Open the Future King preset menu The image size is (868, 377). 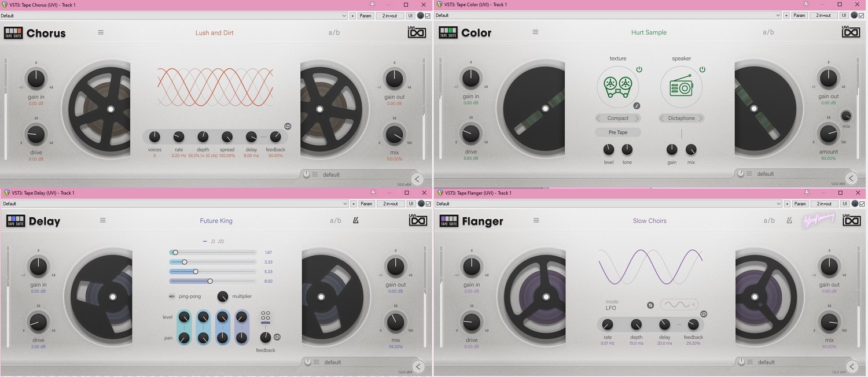pyautogui.click(x=216, y=220)
